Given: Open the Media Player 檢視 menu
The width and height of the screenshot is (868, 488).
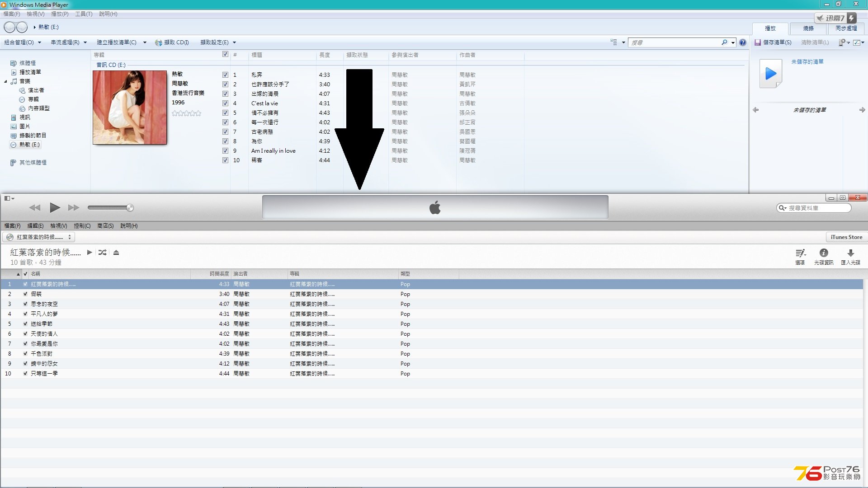Looking at the screenshot, I should pyautogui.click(x=35, y=14).
